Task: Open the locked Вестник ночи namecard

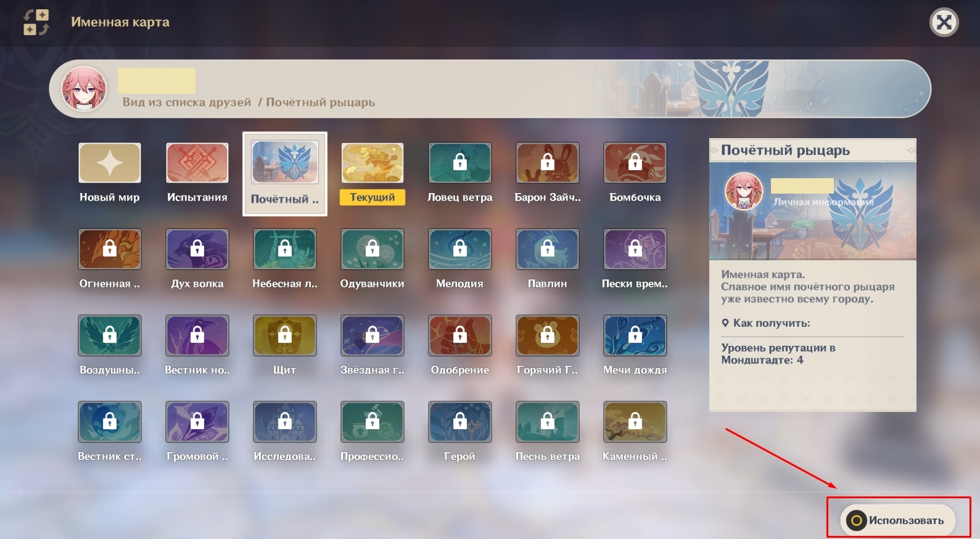Action: coord(197,335)
